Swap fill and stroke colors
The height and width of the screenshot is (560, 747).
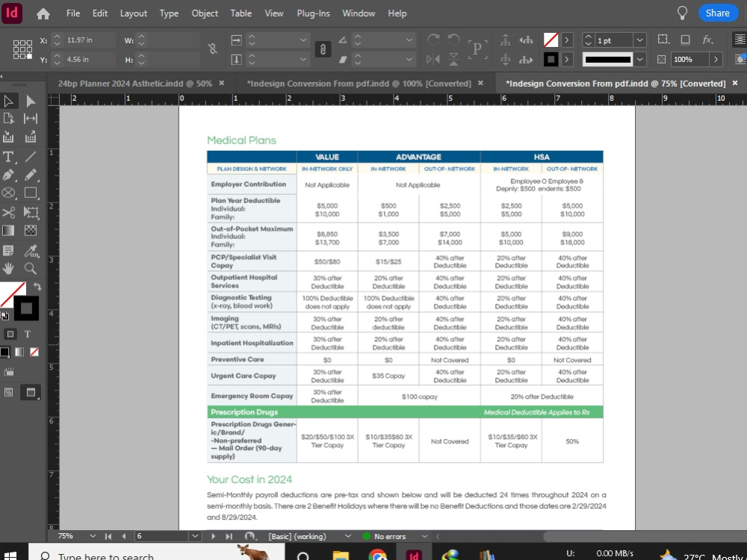click(37, 285)
